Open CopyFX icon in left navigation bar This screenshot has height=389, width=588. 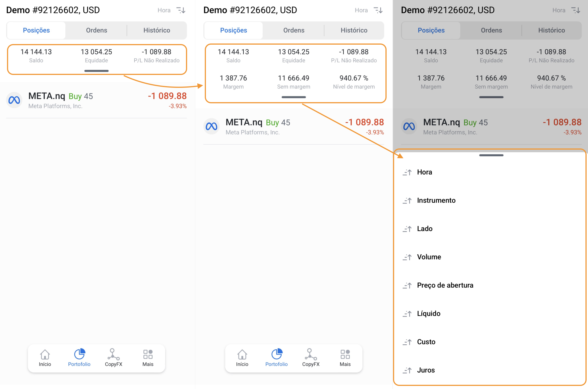(113, 354)
